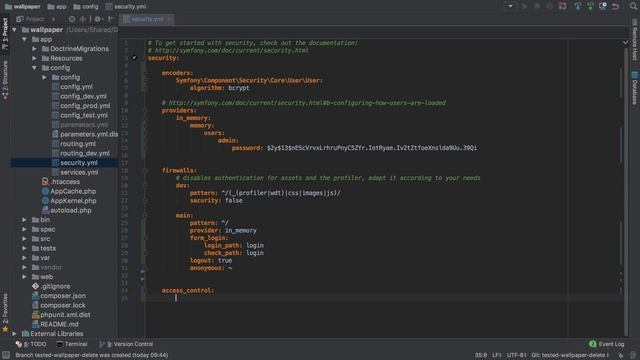This screenshot has width=640, height=360.
Task: Open the Remote Host tool window
Action: [635, 39]
